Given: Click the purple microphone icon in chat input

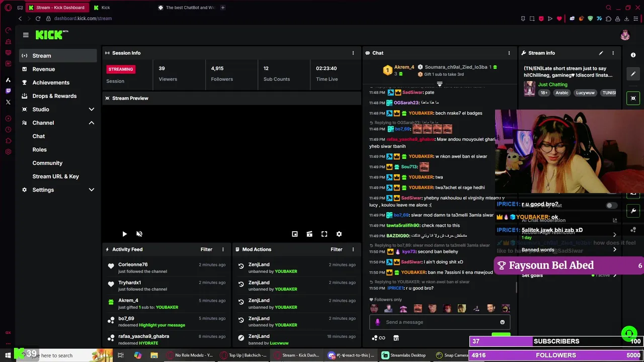Looking at the screenshot, I should point(377,322).
